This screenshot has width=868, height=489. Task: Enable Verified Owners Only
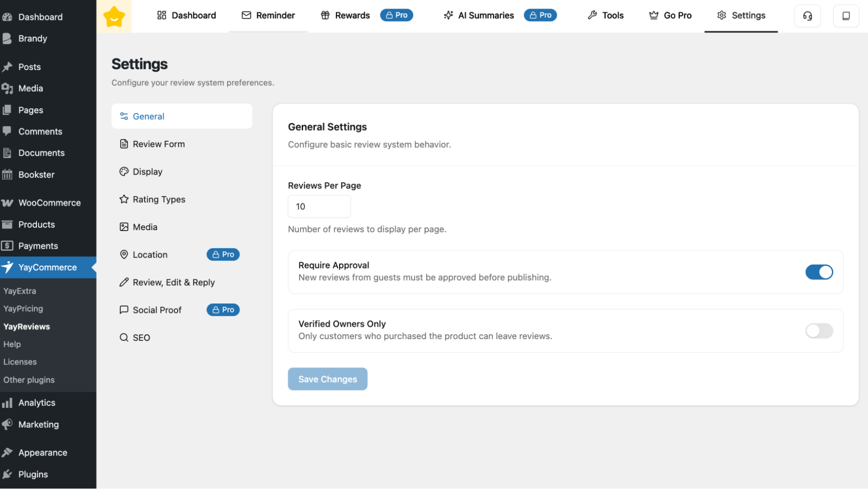819,330
